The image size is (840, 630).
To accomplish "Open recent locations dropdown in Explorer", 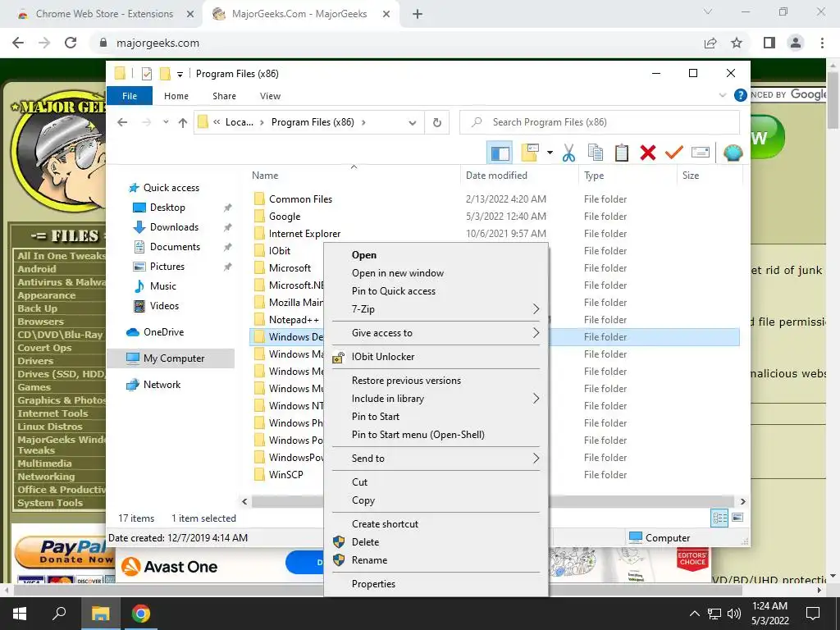I will pos(166,122).
